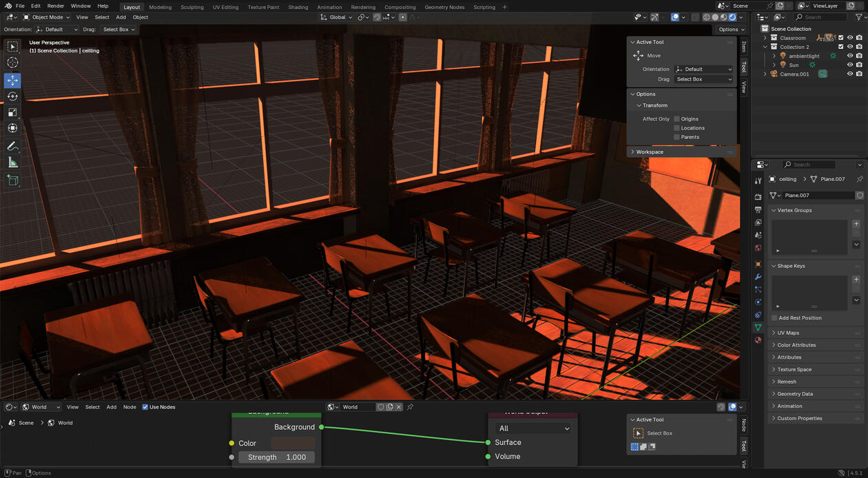Hide the Sun light in viewport
This screenshot has height=478, width=868.
point(849,65)
